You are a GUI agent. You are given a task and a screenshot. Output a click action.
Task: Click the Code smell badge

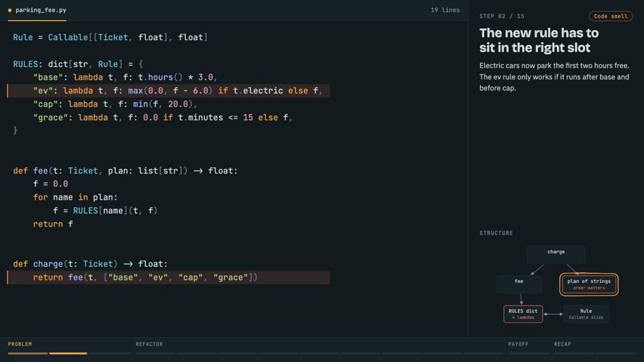click(x=610, y=16)
